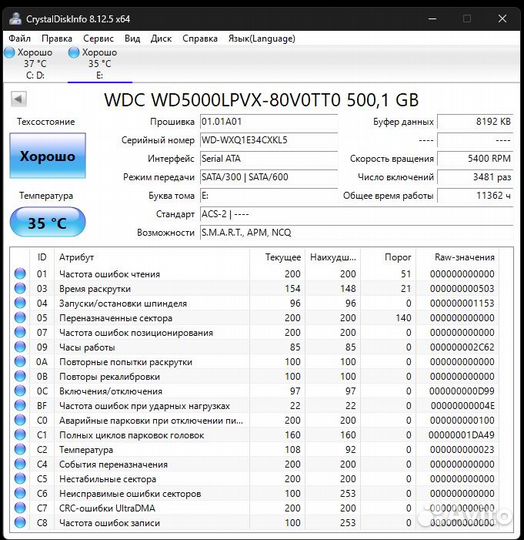Click status orb for attribute C7

[20, 508]
